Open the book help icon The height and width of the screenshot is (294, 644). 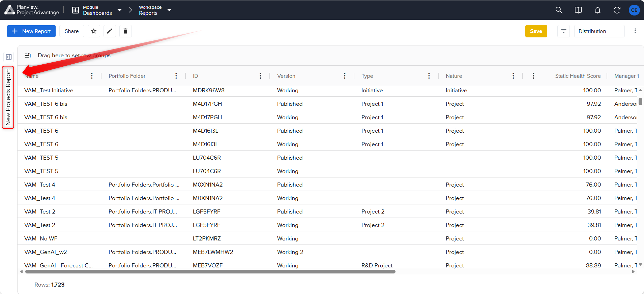[578, 10]
